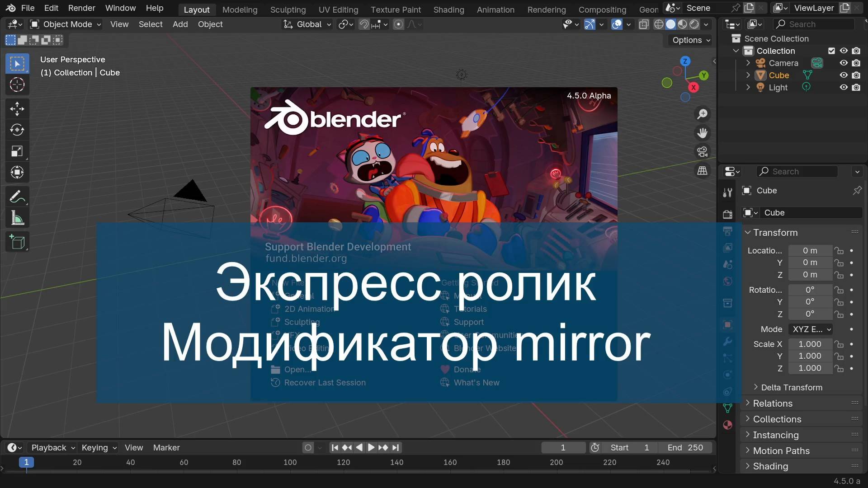Toggle camera render visibility for Cube
This screenshot has width=868, height=488.
(x=857, y=75)
